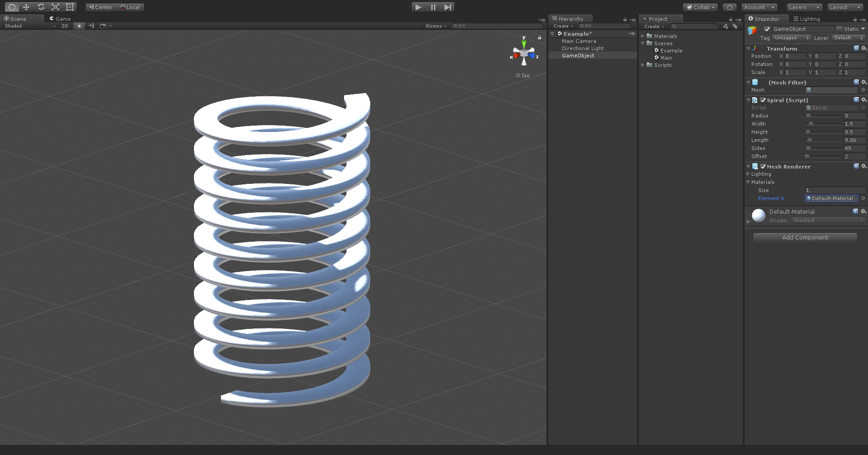Click the Play button
The image size is (868, 455).
click(419, 7)
